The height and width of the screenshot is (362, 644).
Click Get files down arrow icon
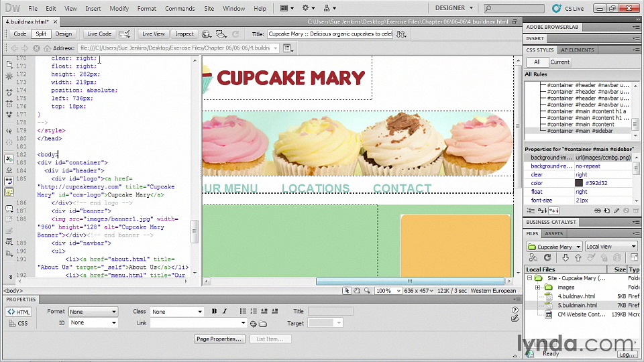pyautogui.click(x=565, y=257)
